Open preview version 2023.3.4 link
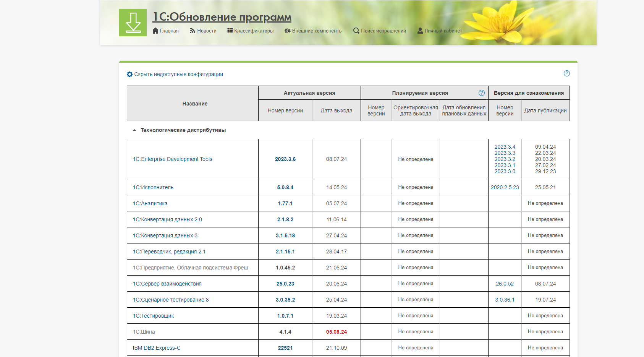This screenshot has width=644, height=357. pyautogui.click(x=505, y=147)
